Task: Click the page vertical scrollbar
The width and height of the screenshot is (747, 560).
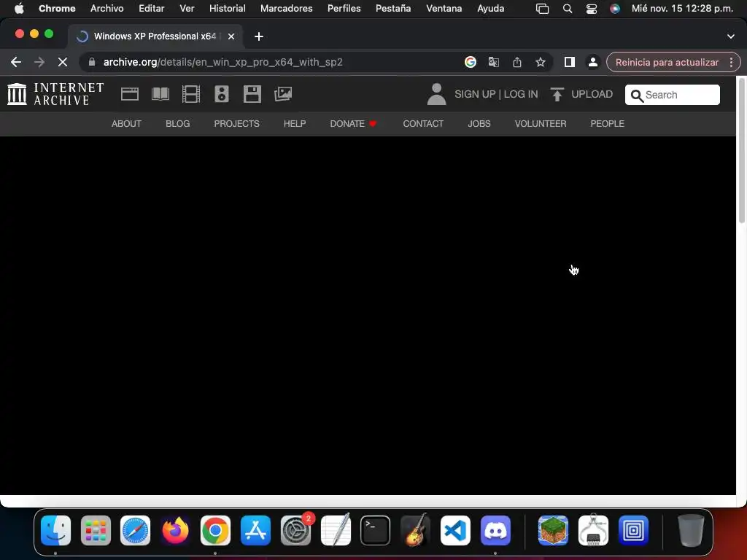Action: [x=741, y=150]
